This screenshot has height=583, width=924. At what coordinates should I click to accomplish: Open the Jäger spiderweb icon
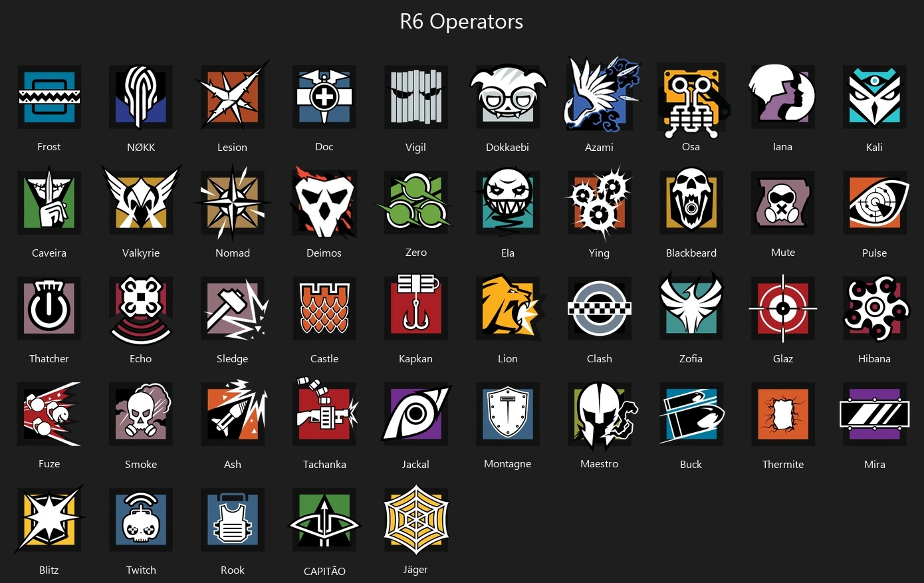coord(416,519)
